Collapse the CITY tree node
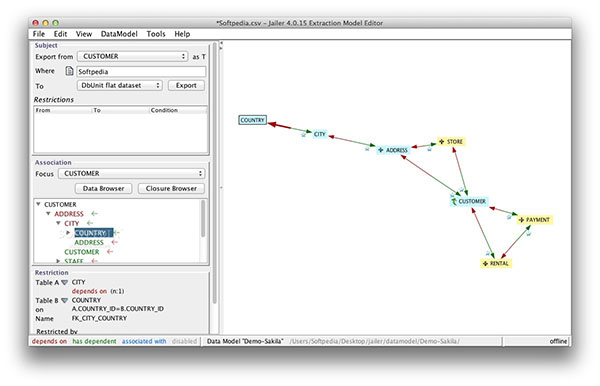Viewport: 600px width, 386px height. pyautogui.click(x=58, y=223)
